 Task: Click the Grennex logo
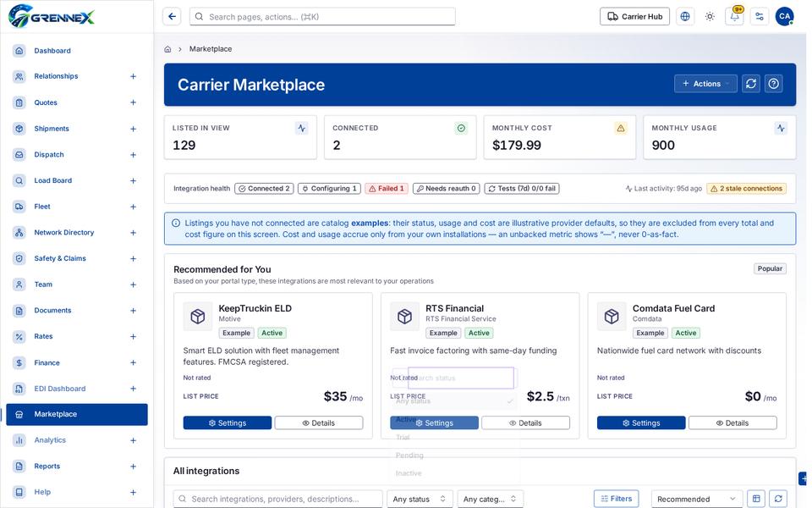click(52, 16)
